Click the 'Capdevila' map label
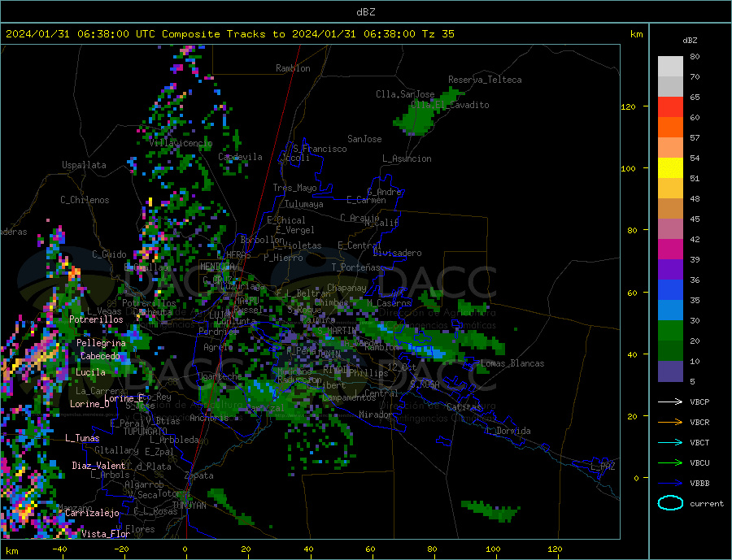 click(x=241, y=157)
